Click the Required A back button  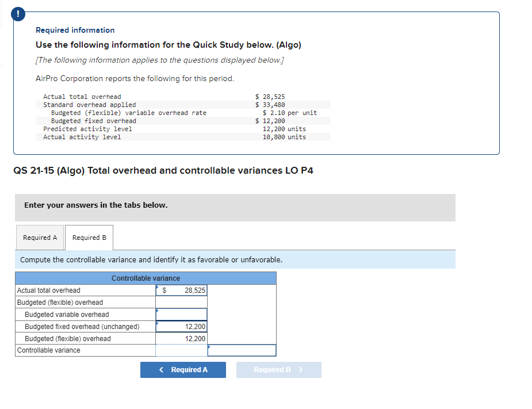click(x=183, y=369)
